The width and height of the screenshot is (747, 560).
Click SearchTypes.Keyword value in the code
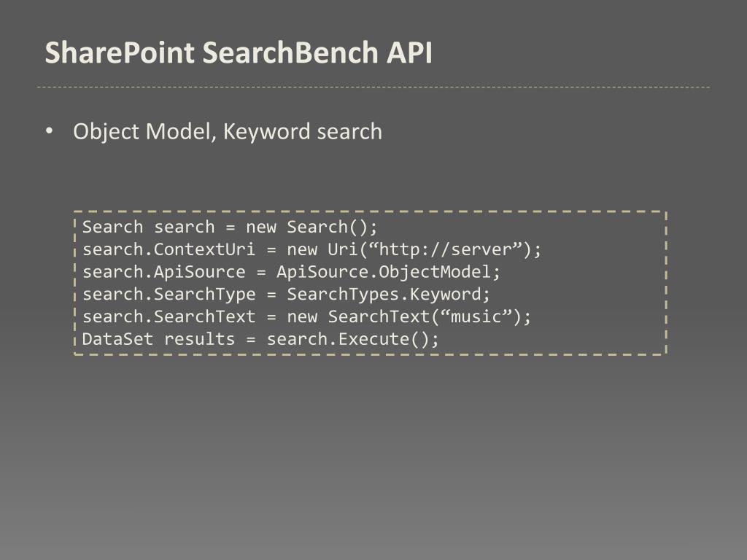388,295
